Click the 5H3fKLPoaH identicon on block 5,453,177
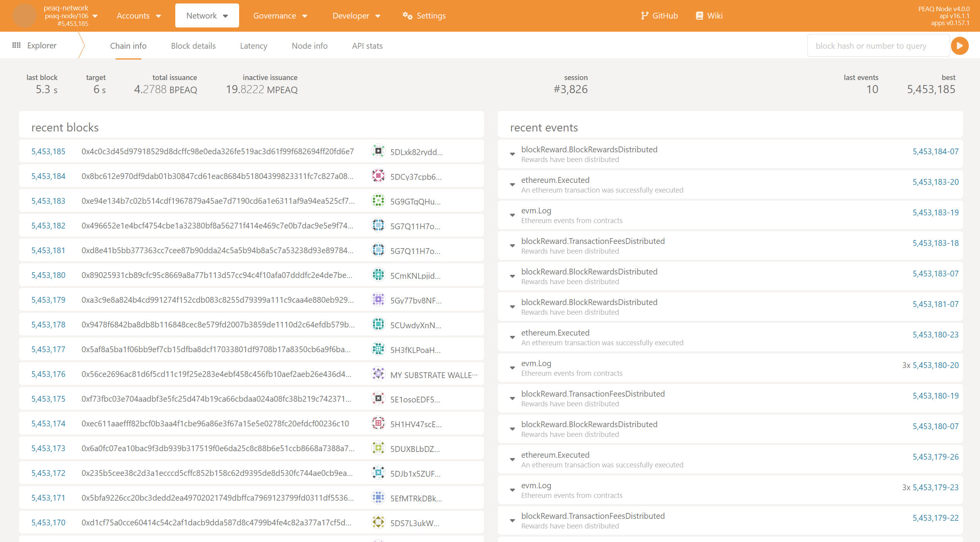Screen dimensions: 980x542 (378, 349)
